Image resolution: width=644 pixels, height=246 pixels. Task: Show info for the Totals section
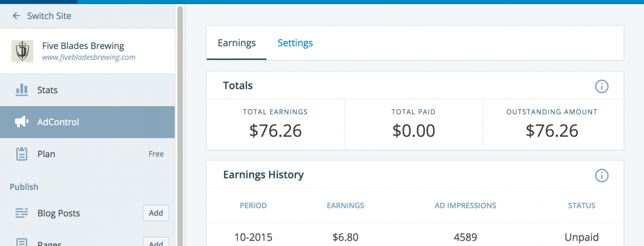601,86
